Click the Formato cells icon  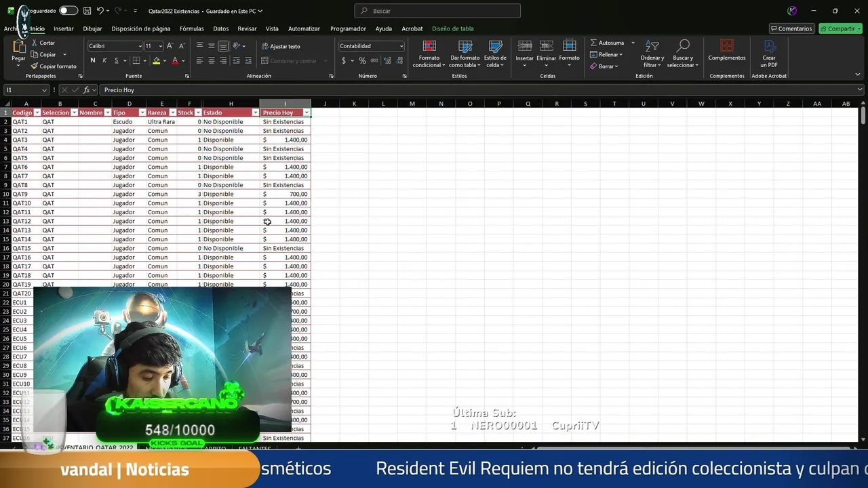click(570, 46)
